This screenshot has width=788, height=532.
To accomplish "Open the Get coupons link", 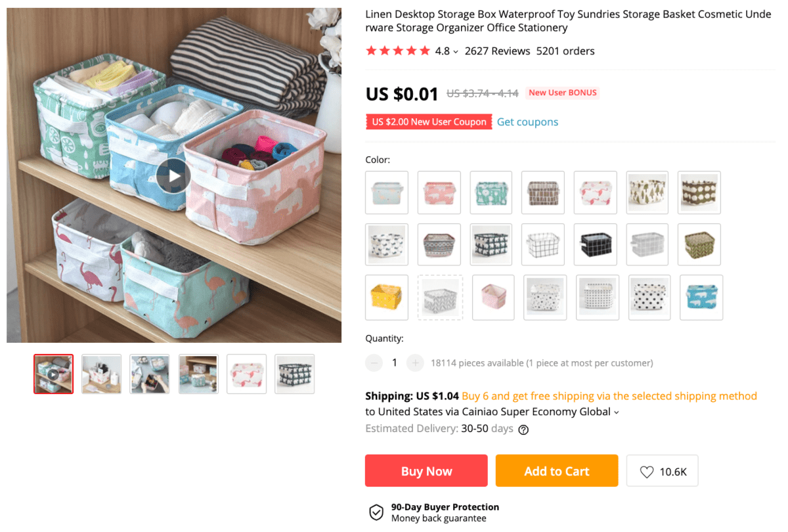I will pos(527,122).
